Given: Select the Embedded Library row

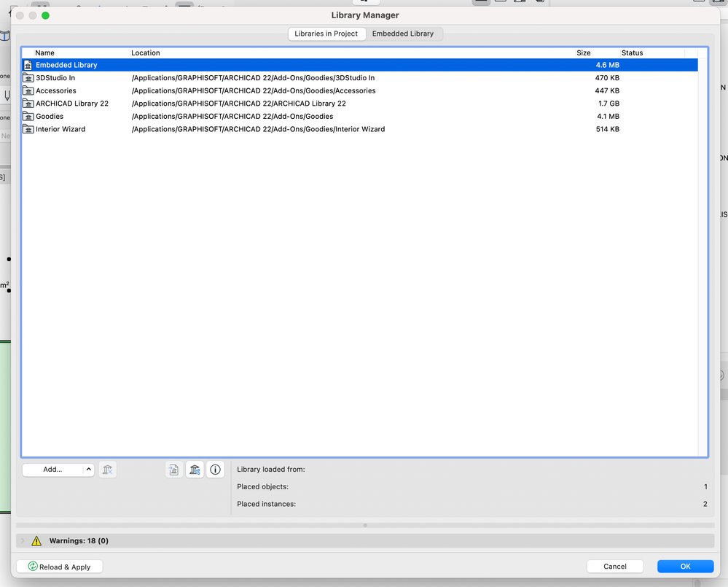Looking at the screenshot, I should pos(360,65).
